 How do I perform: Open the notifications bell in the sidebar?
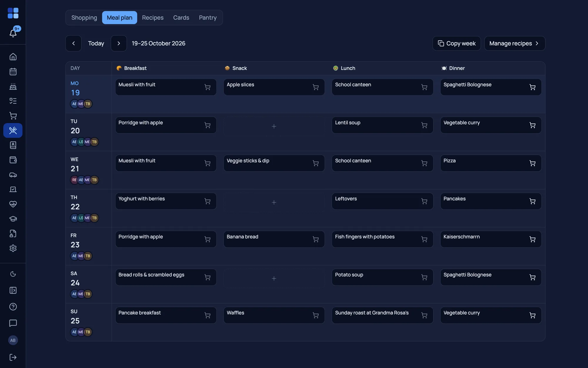(x=13, y=33)
